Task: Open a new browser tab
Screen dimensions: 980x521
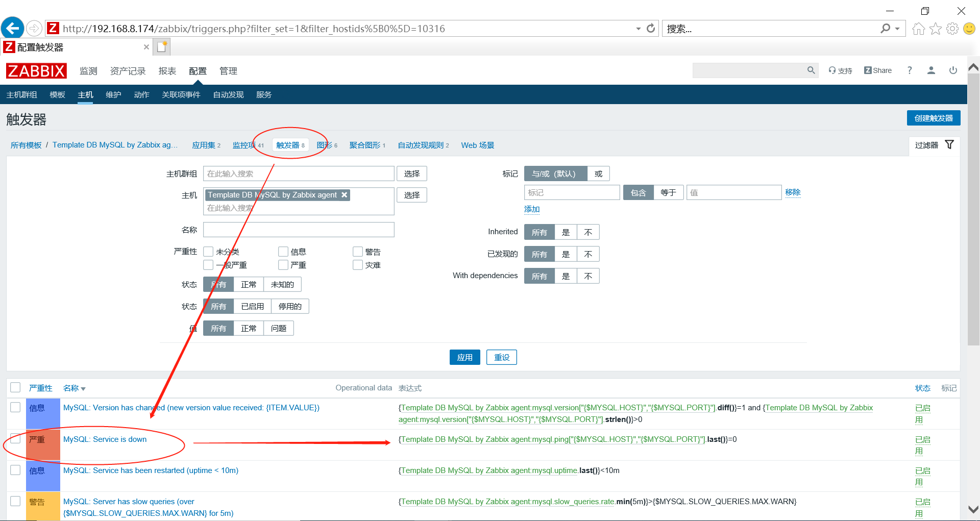Action: pos(162,47)
